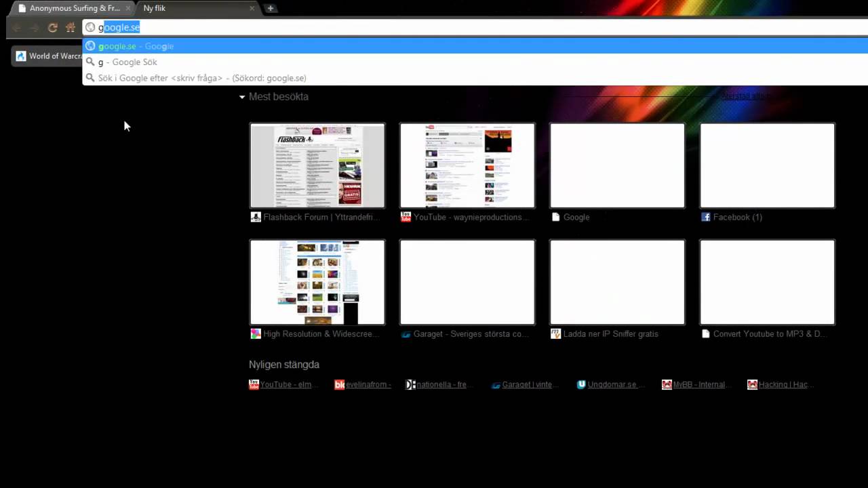Select google.se autocomplete suggestion
Viewport: 868px width, 488px height.
(x=136, y=46)
